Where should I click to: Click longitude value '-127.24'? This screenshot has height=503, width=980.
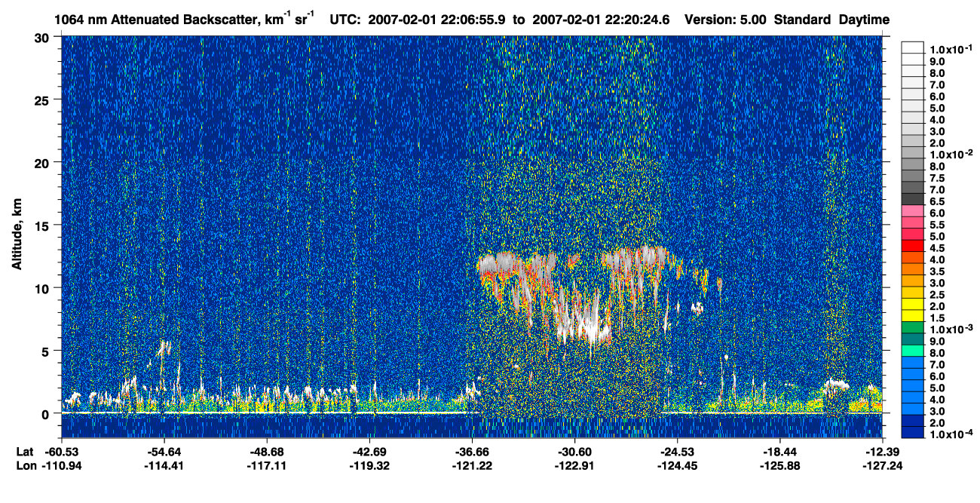(x=882, y=465)
